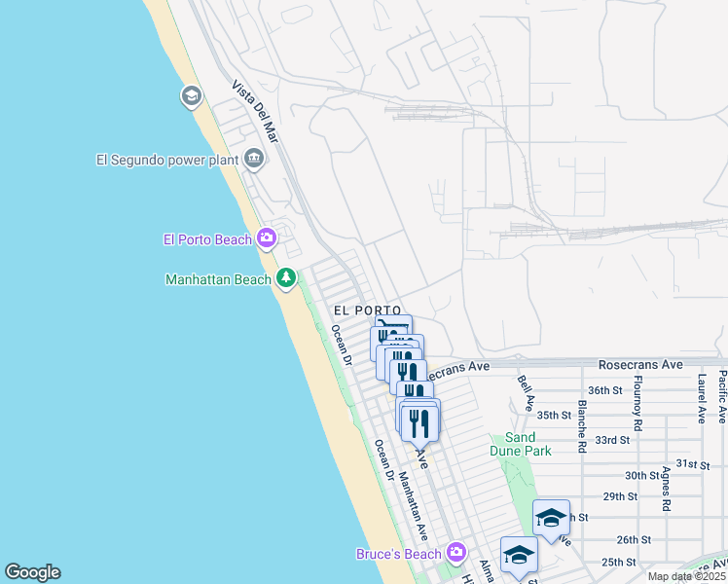Click the Map data ©2025 attribution
This screenshot has height=584, width=728.
pyautogui.click(x=686, y=576)
